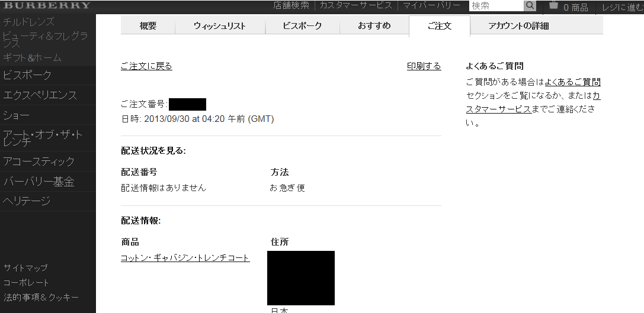
Task: Open アコースティック from the sidebar menu
Action: tap(39, 162)
